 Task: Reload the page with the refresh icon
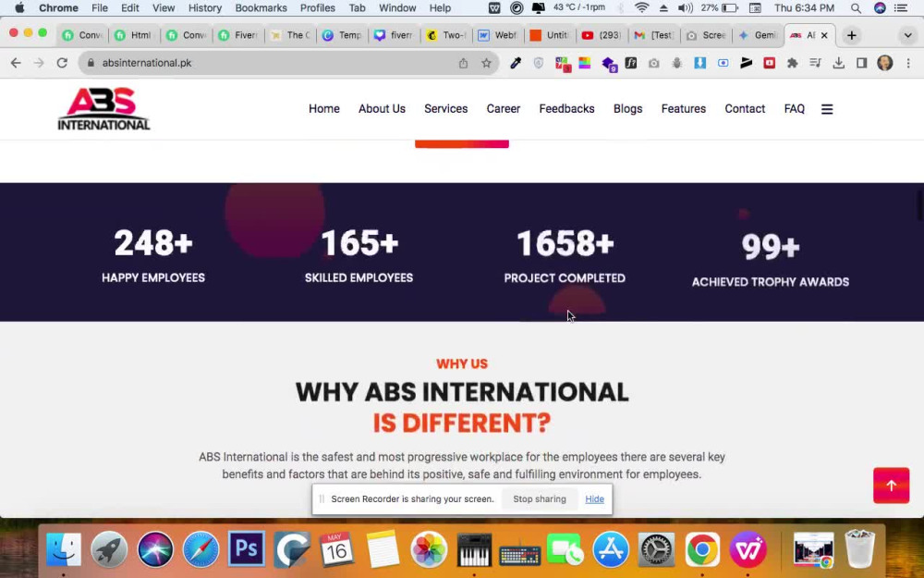62,63
